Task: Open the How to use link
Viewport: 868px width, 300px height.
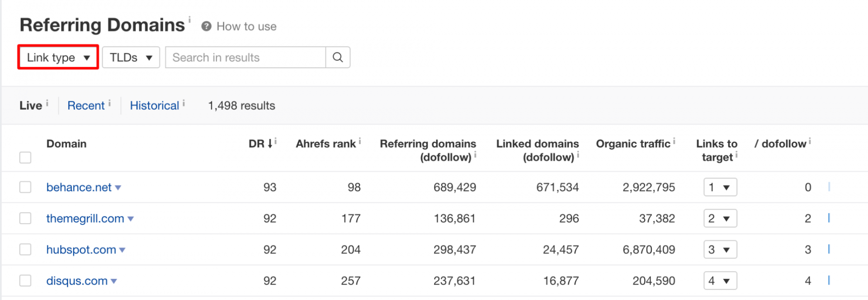Action: [x=246, y=27]
